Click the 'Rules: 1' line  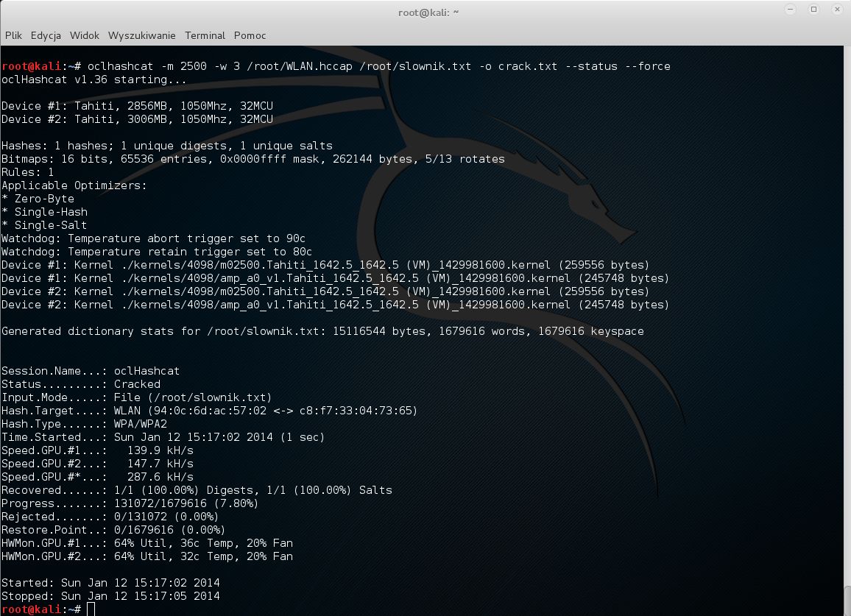click(28, 173)
